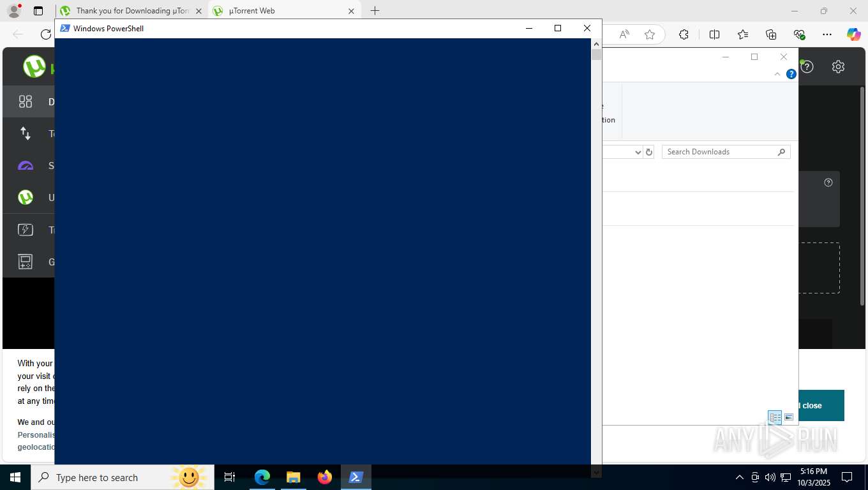Click the teal close button on cookie banner

pyautogui.click(x=821, y=406)
